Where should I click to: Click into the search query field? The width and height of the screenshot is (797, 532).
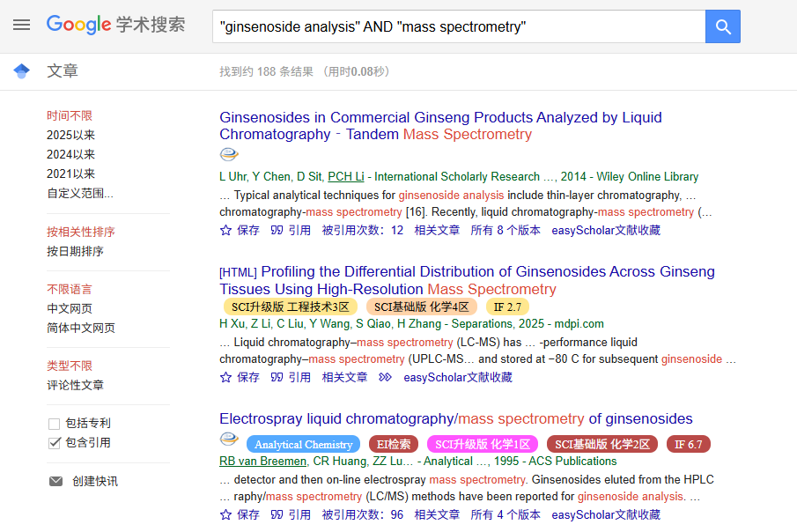tap(458, 26)
